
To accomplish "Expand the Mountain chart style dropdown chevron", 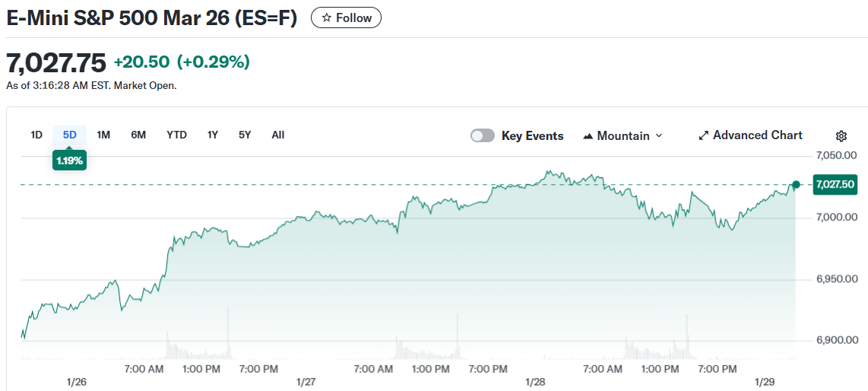I will 659,135.
